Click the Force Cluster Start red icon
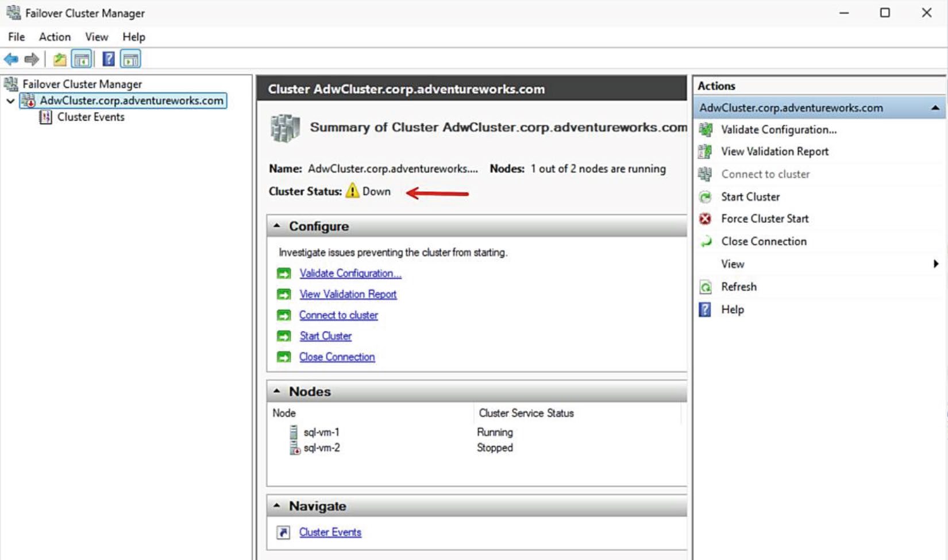Screen dimensions: 948x560 [705, 219]
